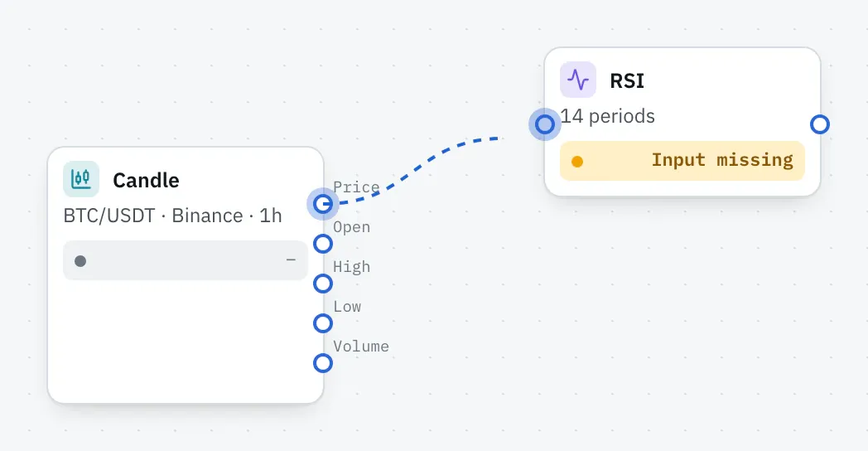Click the Open port label

click(x=351, y=227)
